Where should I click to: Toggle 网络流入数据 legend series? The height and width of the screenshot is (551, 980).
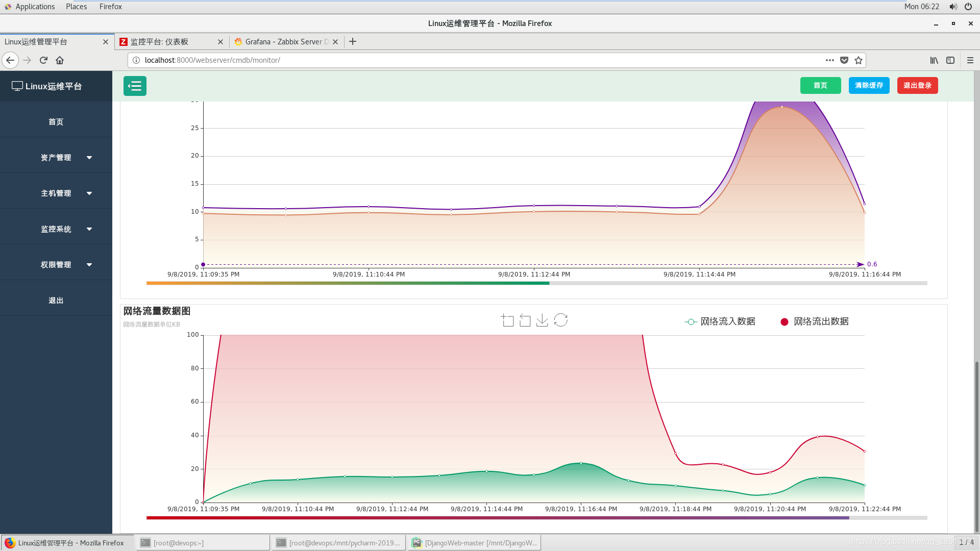click(x=720, y=321)
